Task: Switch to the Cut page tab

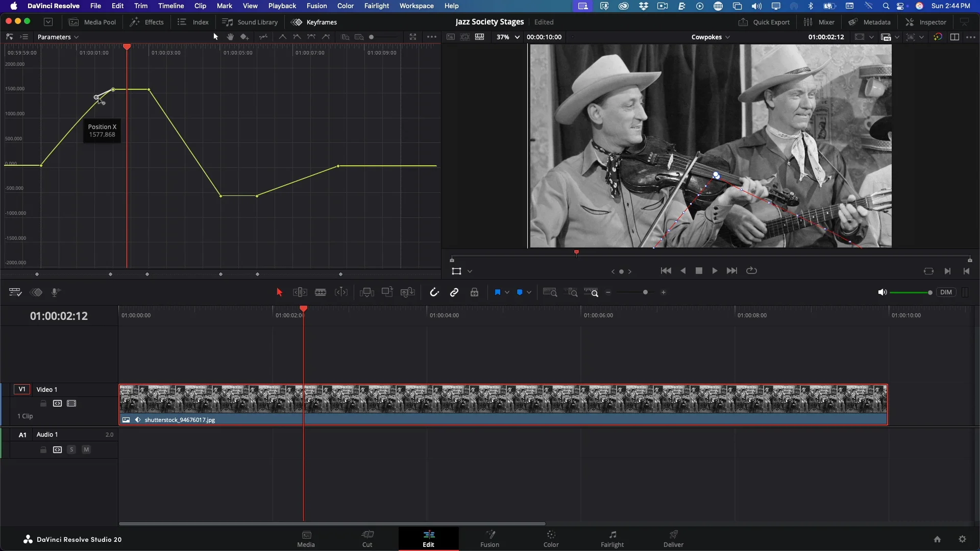Action: pyautogui.click(x=368, y=539)
